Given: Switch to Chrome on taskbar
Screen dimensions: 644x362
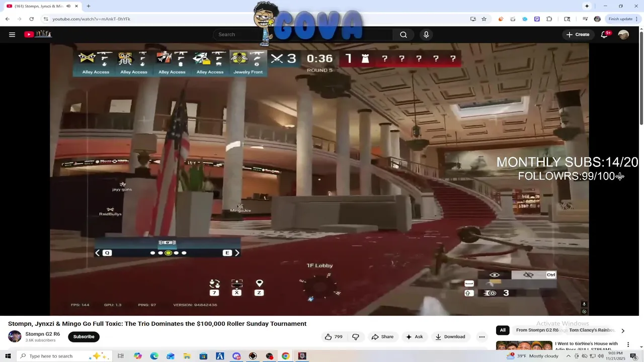Looking at the screenshot, I should click(285, 356).
